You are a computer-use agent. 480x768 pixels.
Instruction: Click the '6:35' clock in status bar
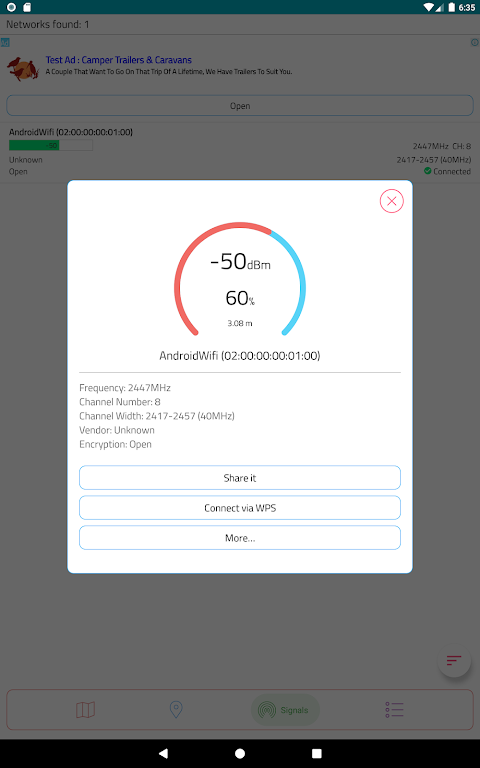tap(467, 7)
